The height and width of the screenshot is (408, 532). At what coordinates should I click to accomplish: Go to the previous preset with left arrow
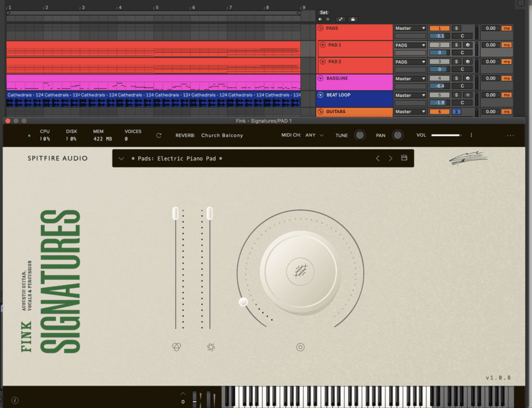[x=378, y=158]
